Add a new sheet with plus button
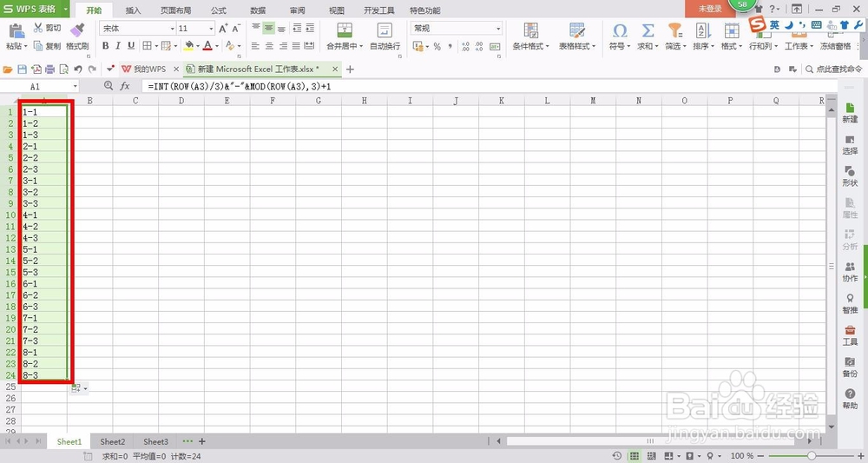The height and width of the screenshot is (463, 868). pyautogui.click(x=202, y=441)
